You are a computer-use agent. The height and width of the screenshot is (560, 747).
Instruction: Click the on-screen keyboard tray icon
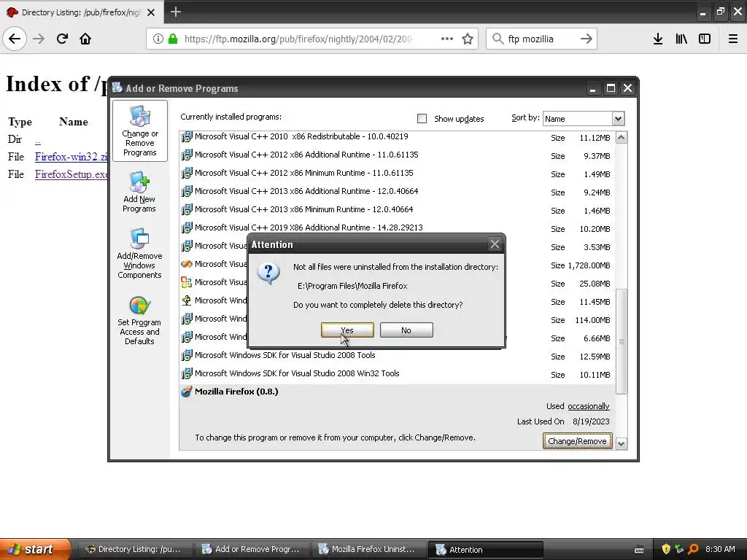[x=639, y=550]
